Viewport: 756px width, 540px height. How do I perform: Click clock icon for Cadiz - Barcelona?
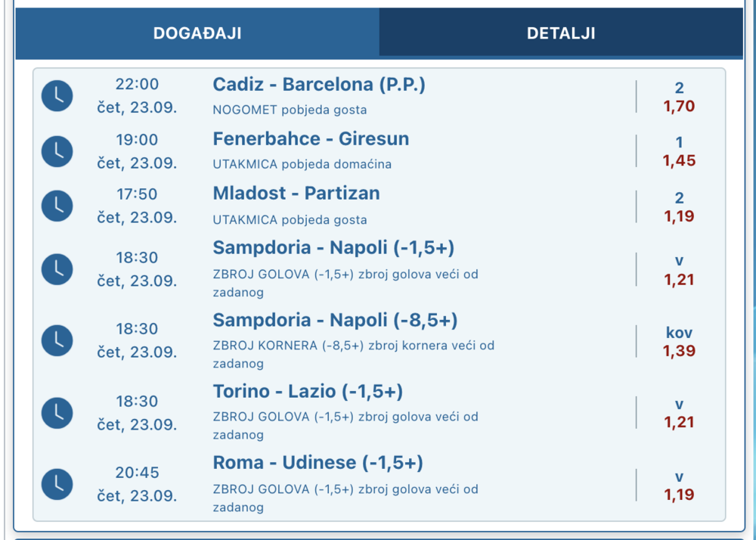pos(57,96)
